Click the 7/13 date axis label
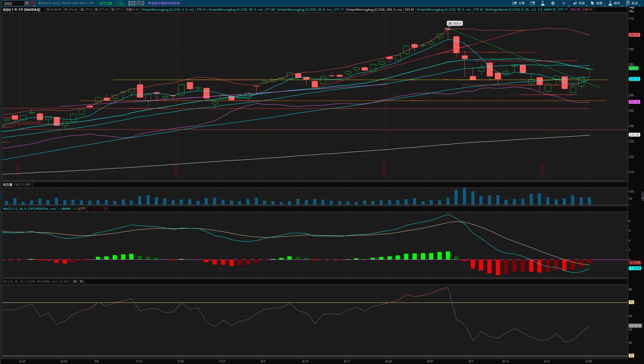Viewport: 644px width, 364px height. click(x=139, y=361)
